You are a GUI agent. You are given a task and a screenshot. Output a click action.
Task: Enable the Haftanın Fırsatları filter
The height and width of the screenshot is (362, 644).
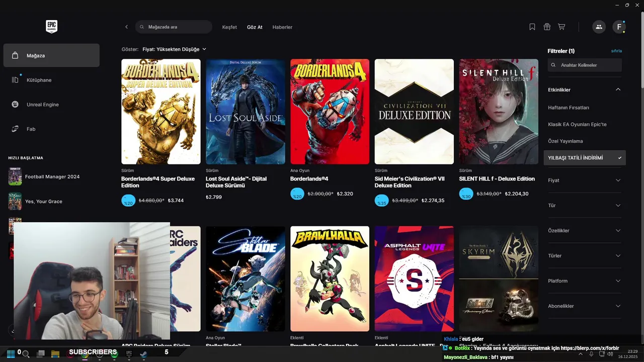569,108
